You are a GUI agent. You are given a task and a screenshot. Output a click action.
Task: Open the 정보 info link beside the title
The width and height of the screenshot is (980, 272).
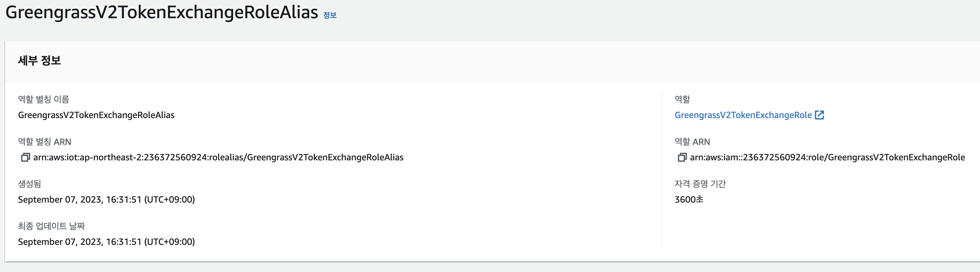pos(330,15)
